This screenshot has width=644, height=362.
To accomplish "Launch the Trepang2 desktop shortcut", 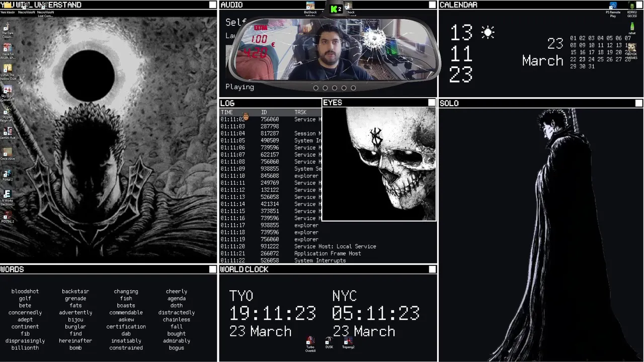I will [x=348, y=342].
